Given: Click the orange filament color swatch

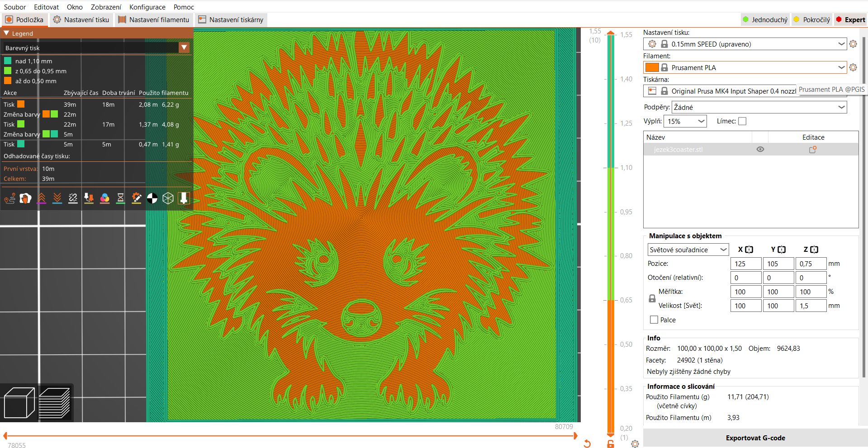Looking at the screenshot, I should 652,67.
